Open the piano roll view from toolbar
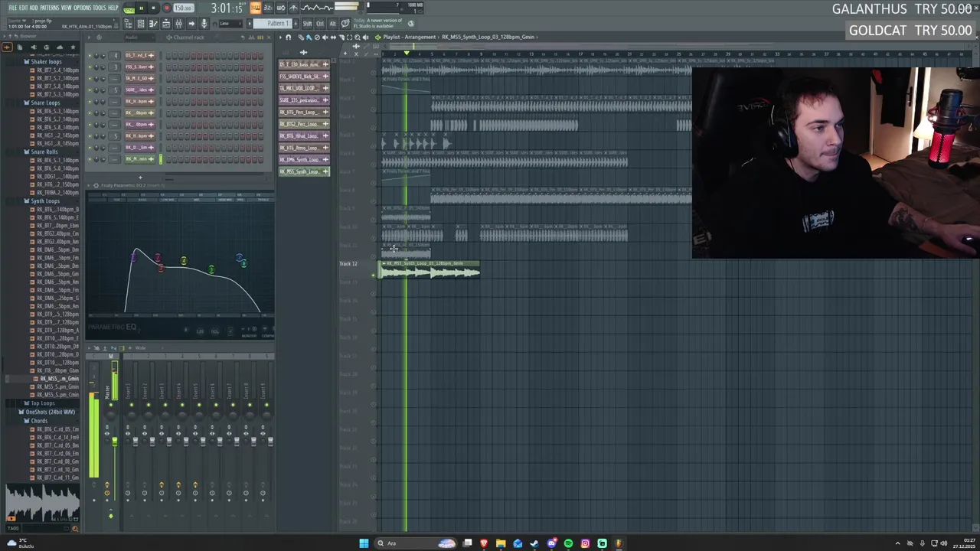Screen dimensions: 980x551 [153, 24]
